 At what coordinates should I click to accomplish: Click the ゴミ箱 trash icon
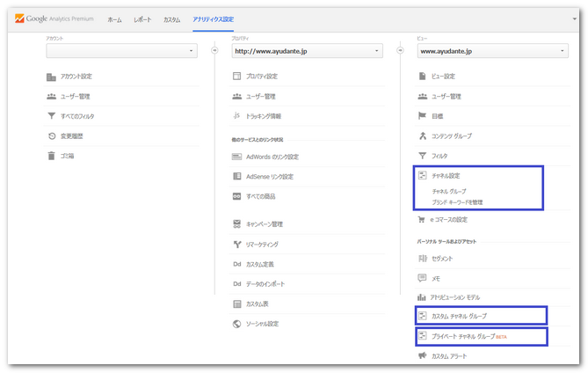coord(51,156)
